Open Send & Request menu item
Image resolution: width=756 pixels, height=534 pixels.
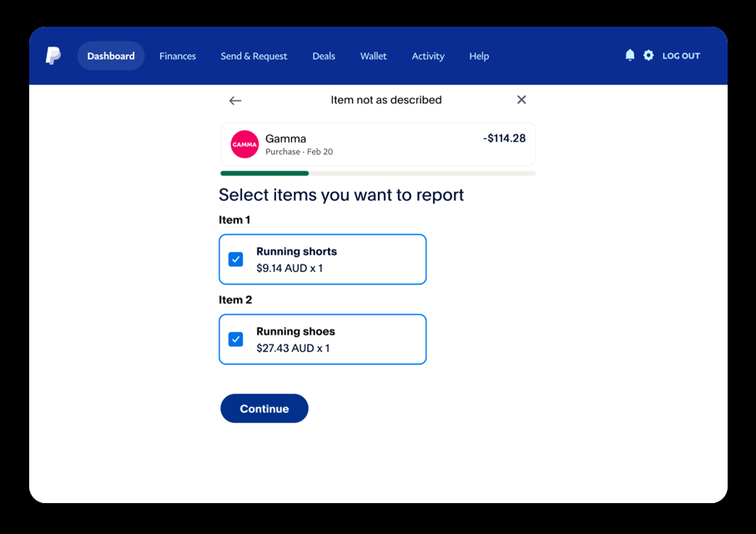(x=254, y=56)
